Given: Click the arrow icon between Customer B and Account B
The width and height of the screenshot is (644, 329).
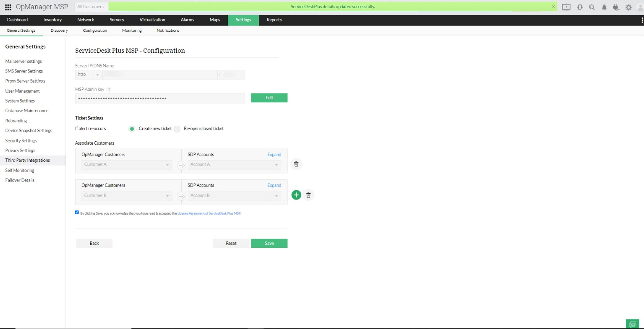Looking at the screenshot, I should coord(181,196).
